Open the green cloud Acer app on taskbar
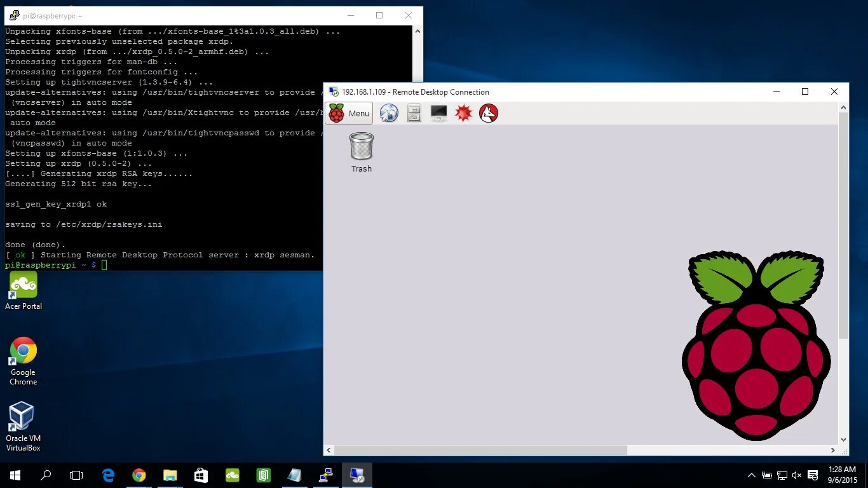 click(x=232, y=475)
